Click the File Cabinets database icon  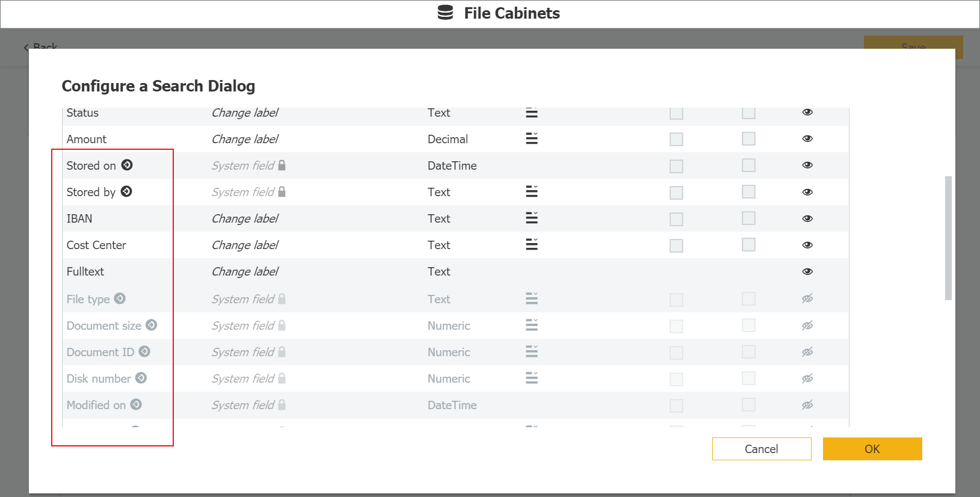pos(445,13)
